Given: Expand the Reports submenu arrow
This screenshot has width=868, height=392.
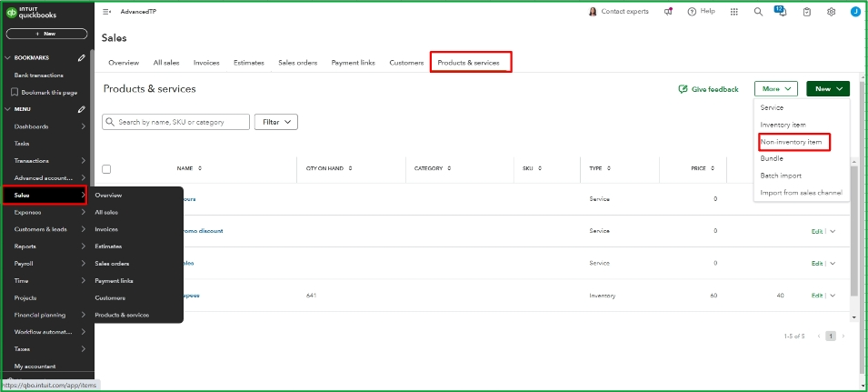Looking at the screenshot, I should click(83, 246).
